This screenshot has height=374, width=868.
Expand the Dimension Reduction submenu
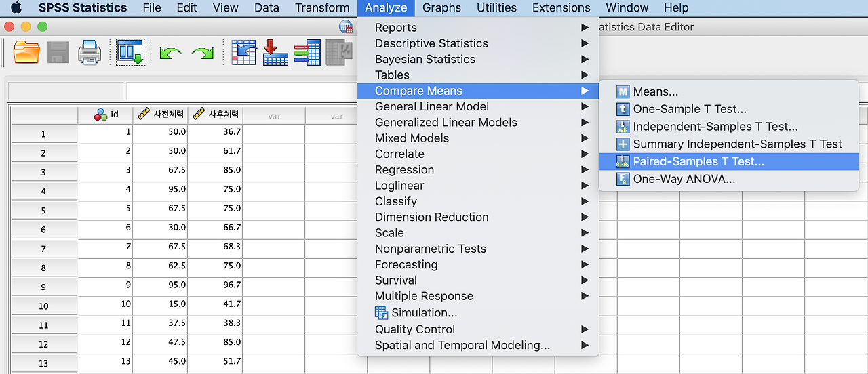pyautogui.click(x=478, y=217)
